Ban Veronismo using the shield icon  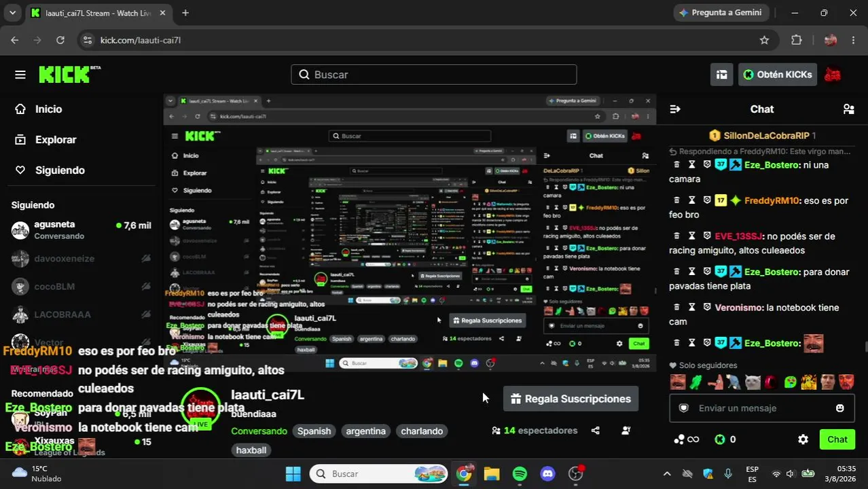coord(706,307)
